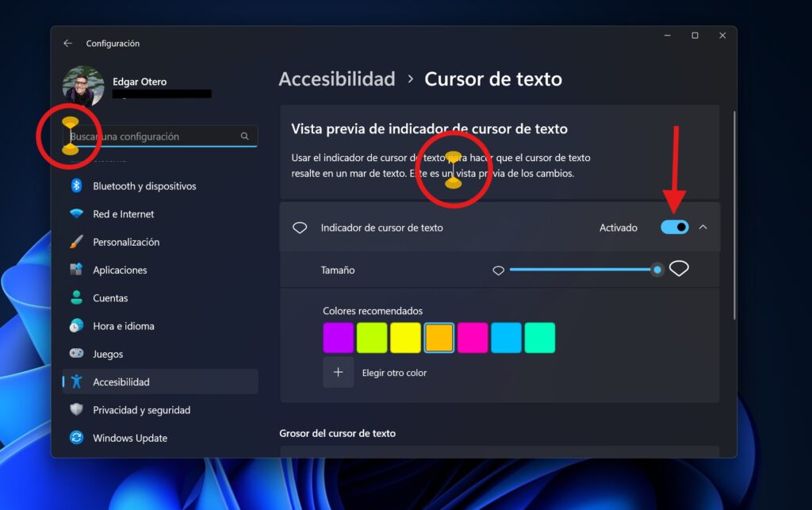
Task: Click the 'Elegir otro color' label
Action: tap(394, 373)
